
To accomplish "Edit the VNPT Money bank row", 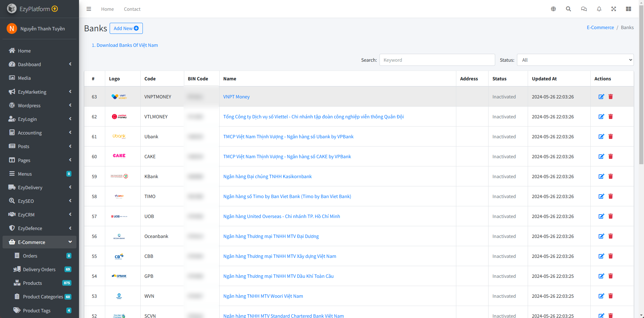I will [601, 97].
